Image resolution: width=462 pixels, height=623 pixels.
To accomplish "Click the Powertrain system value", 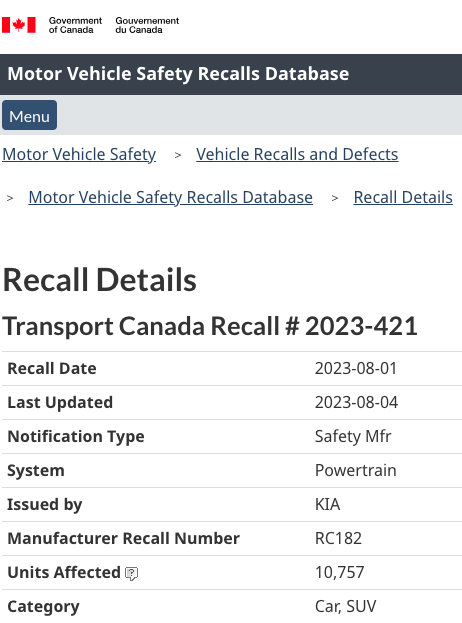I will 356,470.
